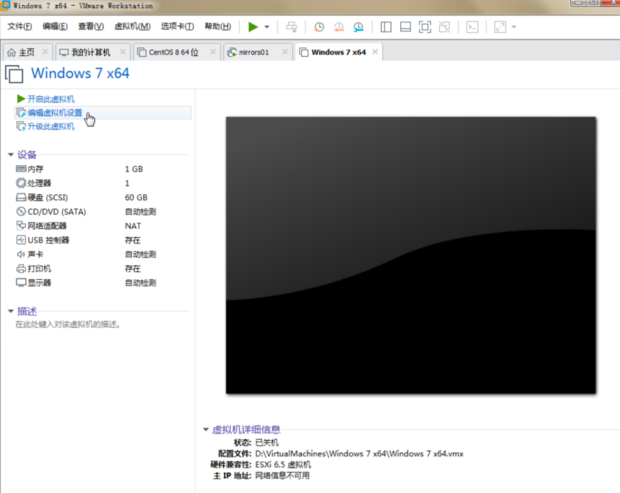This screenshot has height=493, width=620.
Task: Click the hard disk icon beside 硬盘
Action: [x=21, y=197]
